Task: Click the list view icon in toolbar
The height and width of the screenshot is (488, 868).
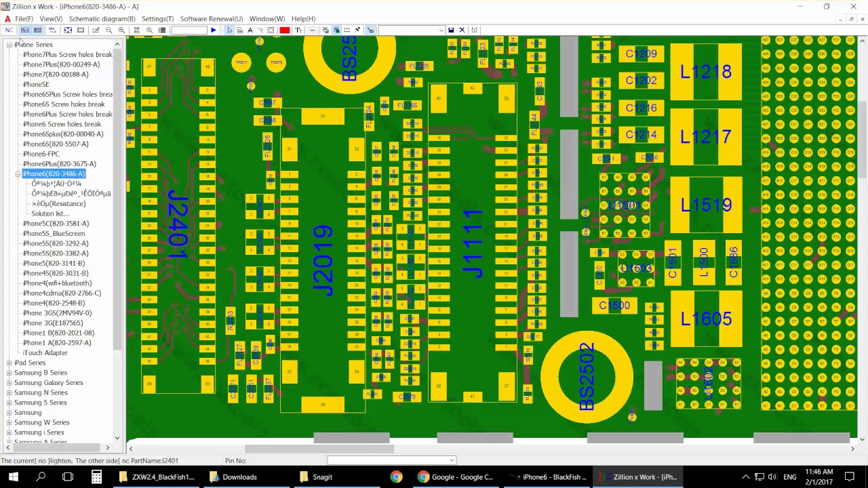Action: pos(162,30)
